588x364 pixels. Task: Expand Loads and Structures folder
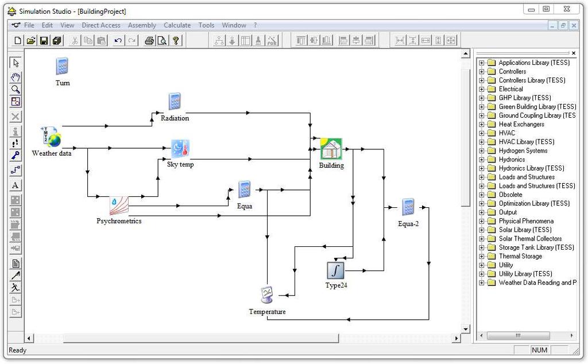(482, 177)
